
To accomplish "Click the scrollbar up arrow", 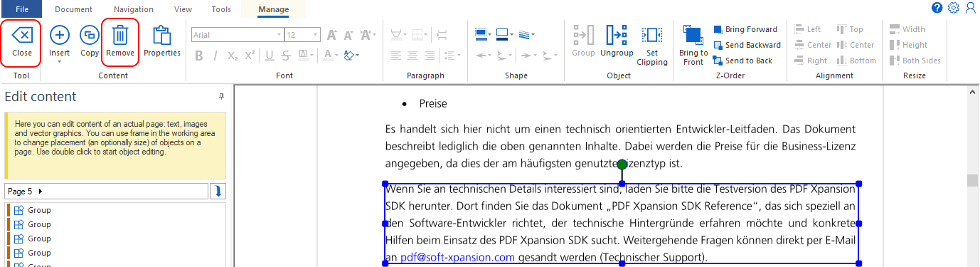I will coord(972,93).
